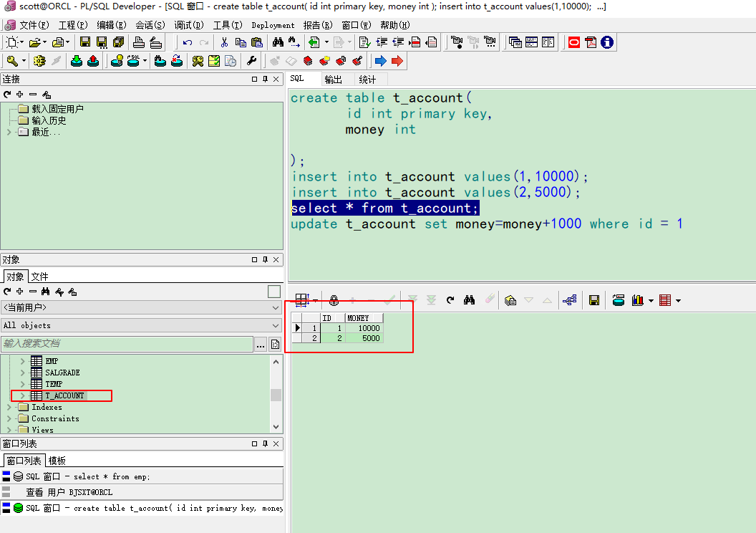
Task: Click the Find binoculars icon in top toolbar
Action: 278,42
